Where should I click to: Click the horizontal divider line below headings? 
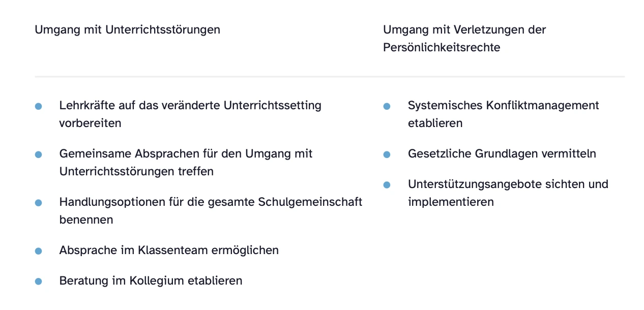click(x=329, y=77)
